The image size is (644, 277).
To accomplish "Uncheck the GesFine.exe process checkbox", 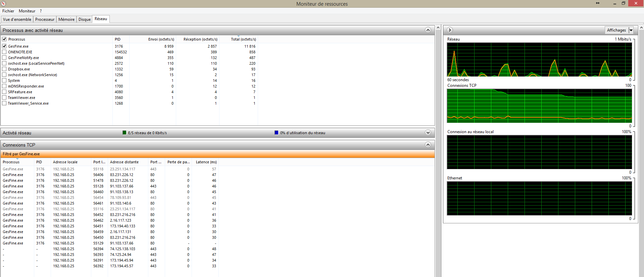I will pyautogui.click(x=4, y=46).
